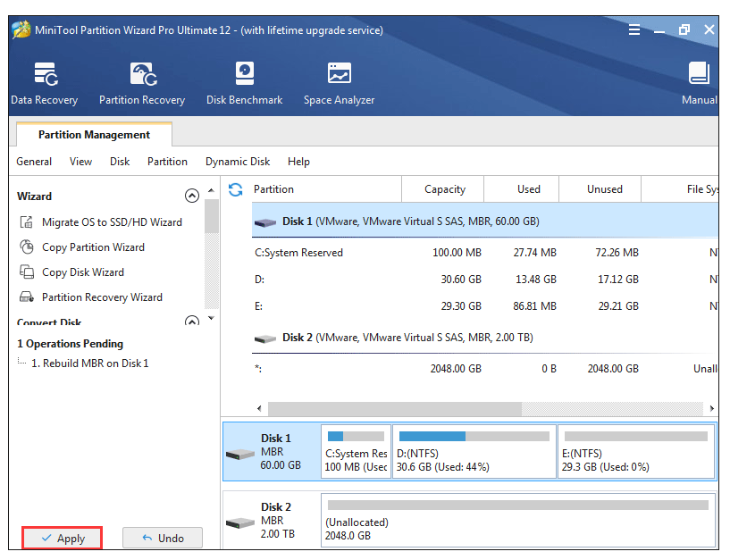Collapse the Wizard section
The width and height of the screenshot is (730, 560).
pyautogui.click(x=191, y=196)
